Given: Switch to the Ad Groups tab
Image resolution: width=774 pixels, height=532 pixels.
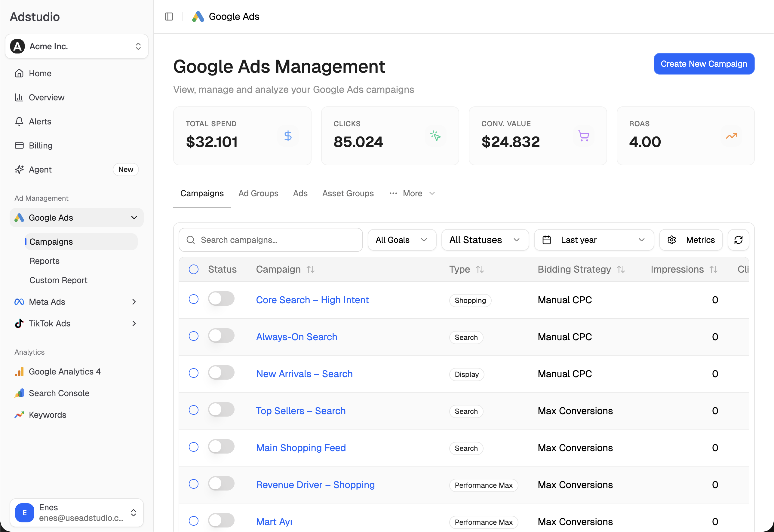Looking at the screenshot, I should pyautogui.click(x=258, y=193).
